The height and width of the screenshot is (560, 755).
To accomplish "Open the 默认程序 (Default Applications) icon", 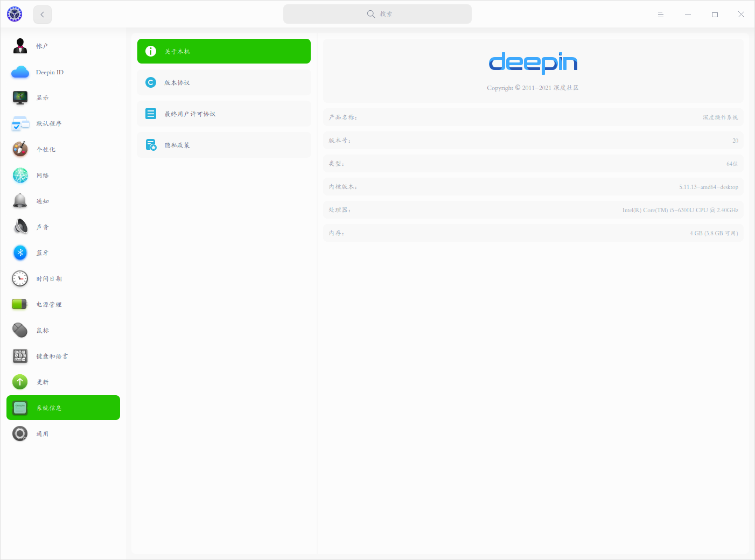I will coord(20,124).
